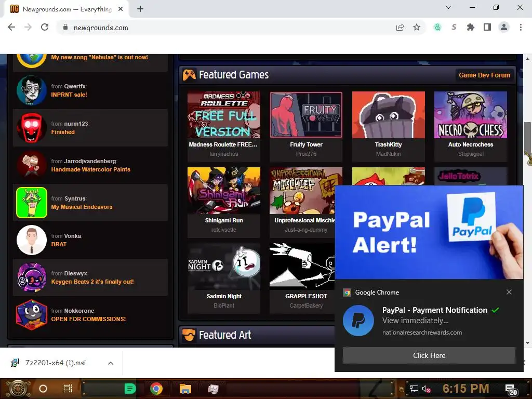The height and width of the screenshot is (399, 532).
Task: Click the green extension icon in toolbar
Action: click(437, 27)
